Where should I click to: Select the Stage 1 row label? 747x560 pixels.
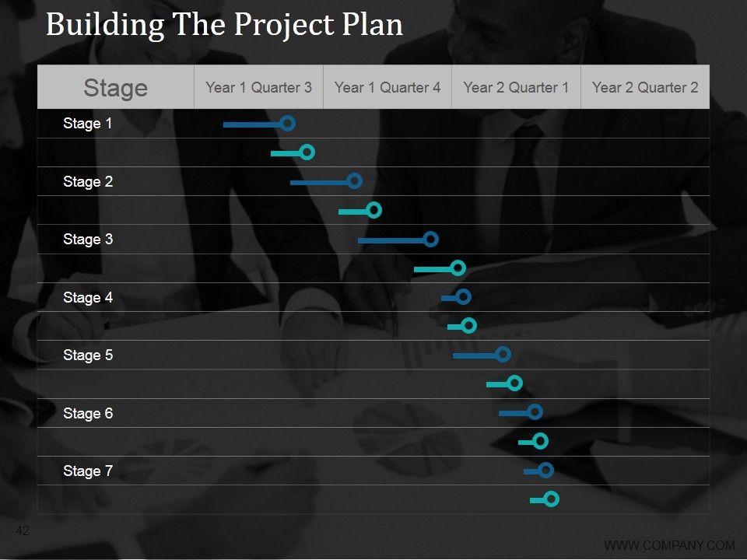88,124
